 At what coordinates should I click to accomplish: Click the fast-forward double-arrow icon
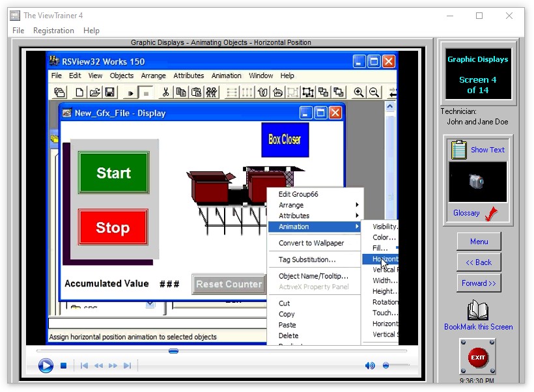(113, 366)
